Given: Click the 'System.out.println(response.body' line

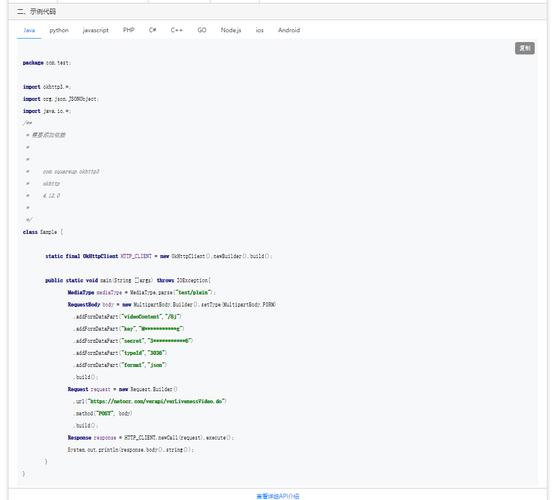Looking at the screenshot, I should pyautogui.click(x=131, y=450).
